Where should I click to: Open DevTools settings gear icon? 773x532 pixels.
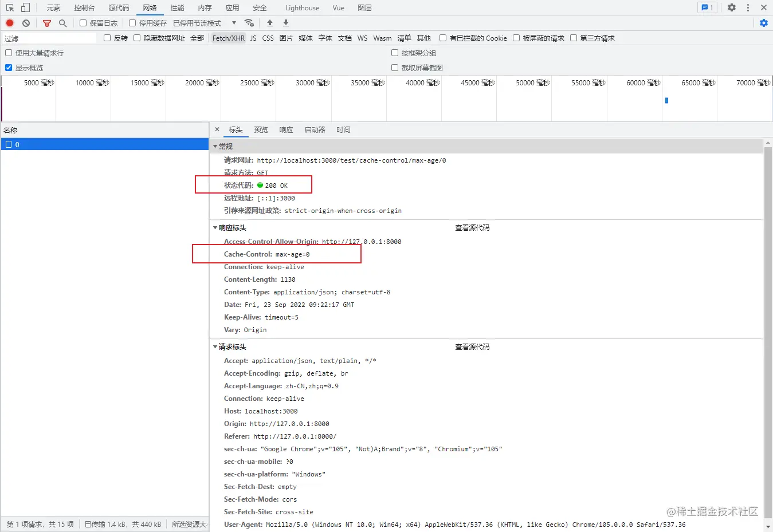[x=732, y=7]
